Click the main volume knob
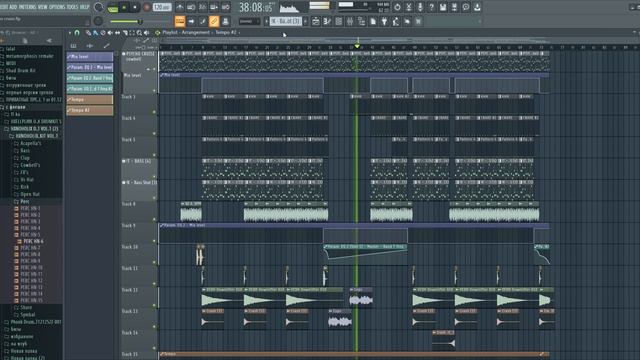 coord(98,7)
